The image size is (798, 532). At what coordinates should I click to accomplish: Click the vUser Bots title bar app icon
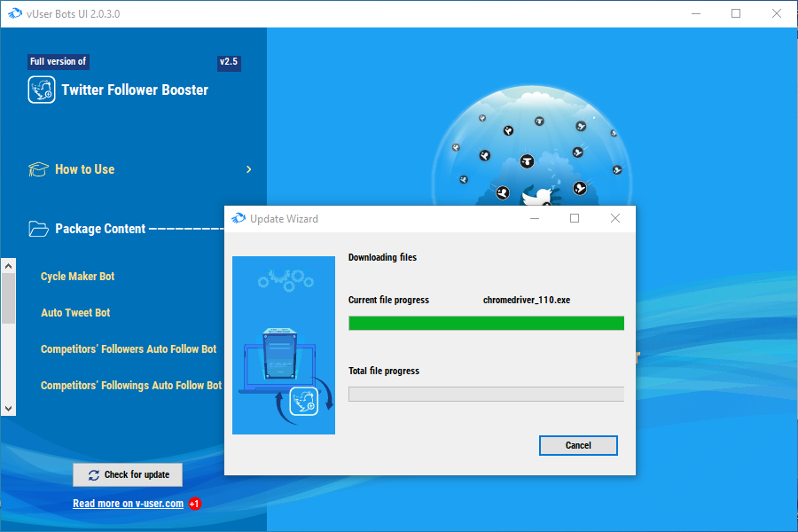[x=15, y=14]
